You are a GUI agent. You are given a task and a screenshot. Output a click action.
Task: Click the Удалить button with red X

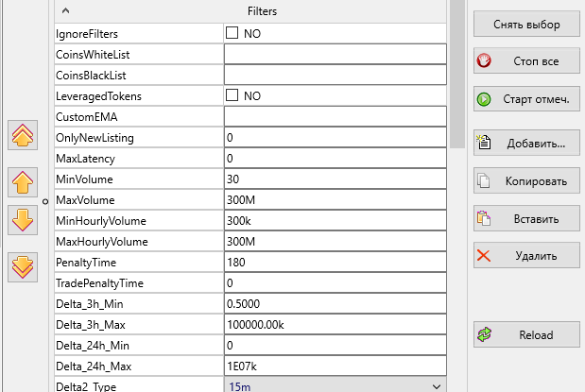coord(526,255)
